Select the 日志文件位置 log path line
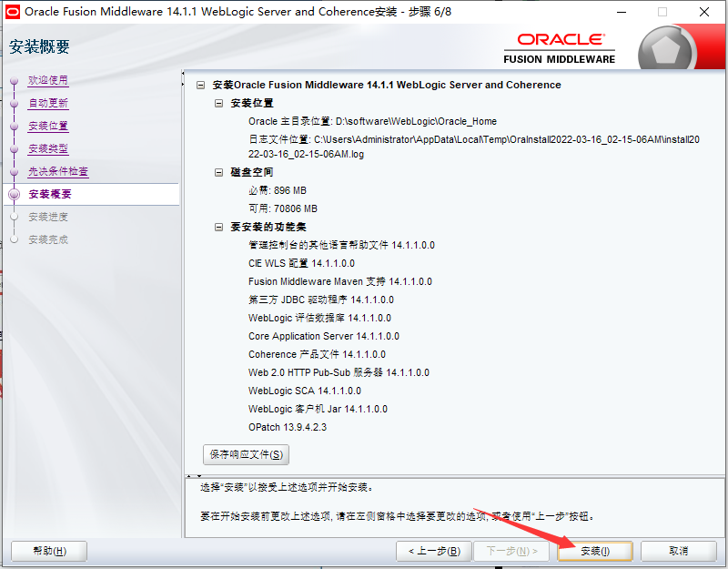 [x=473, y=147]
